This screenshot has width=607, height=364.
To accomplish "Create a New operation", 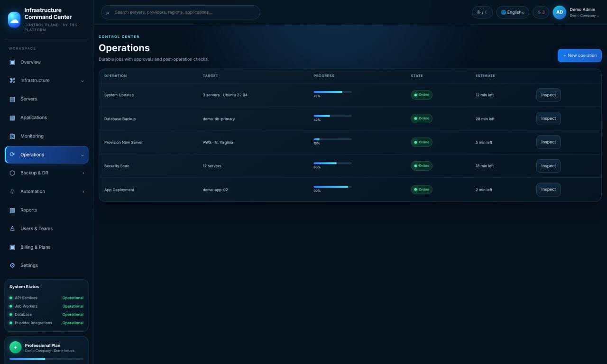I will pos(579,55).
